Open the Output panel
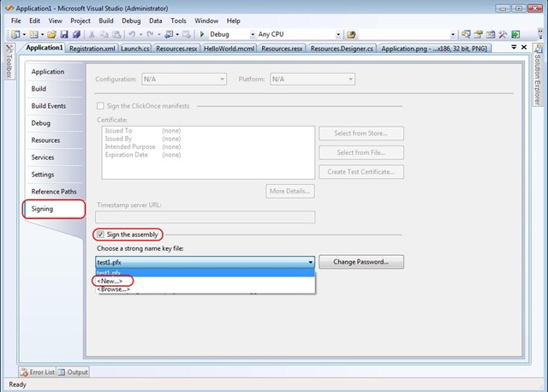The height and width of the screenshot is (392, 548). [x=73, y=372]
